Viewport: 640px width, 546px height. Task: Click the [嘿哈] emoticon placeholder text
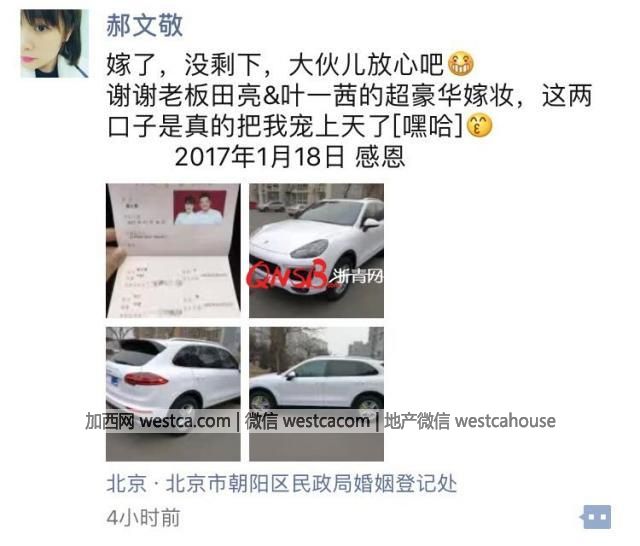[428, 126]
